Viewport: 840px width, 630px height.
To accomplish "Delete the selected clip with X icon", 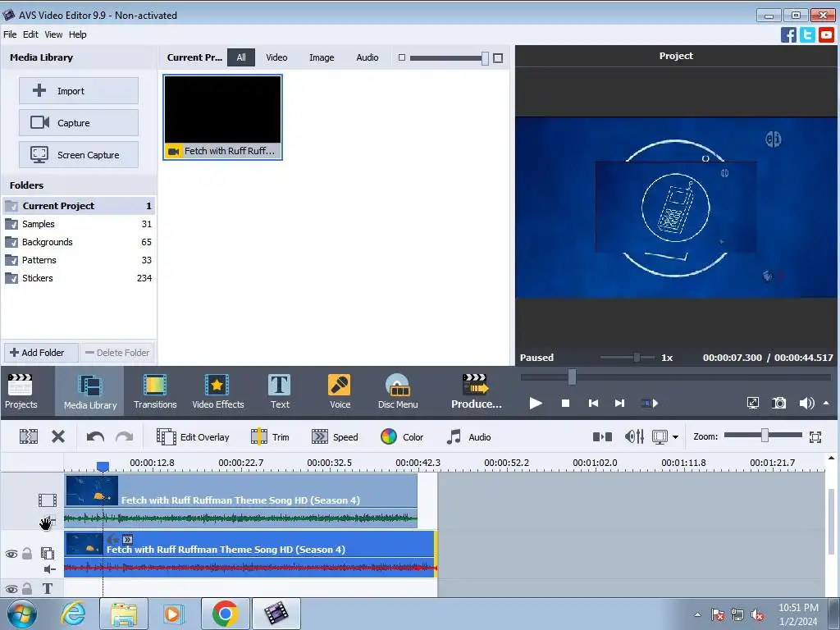I will (58, 436).
